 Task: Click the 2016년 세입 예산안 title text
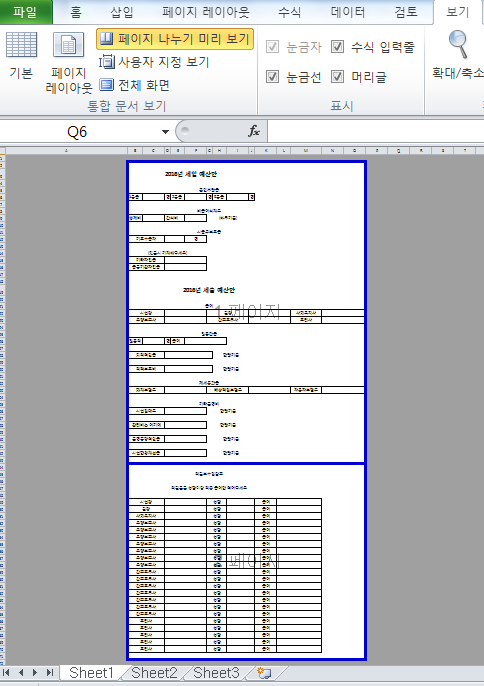pyautogui.click(x=191, y=174)
